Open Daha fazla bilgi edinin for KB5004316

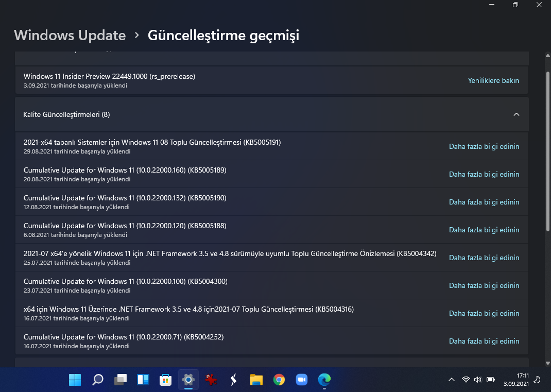coord(484,313)
